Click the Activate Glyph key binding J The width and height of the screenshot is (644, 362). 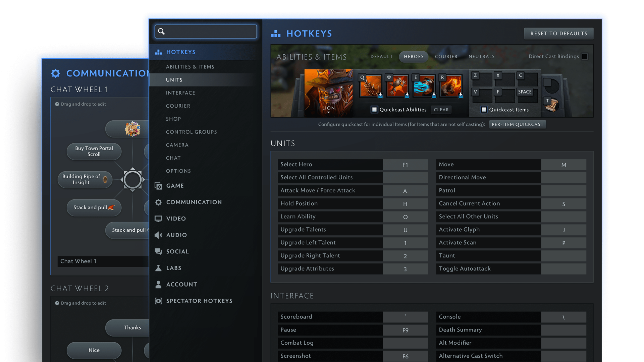pos(563,230)
